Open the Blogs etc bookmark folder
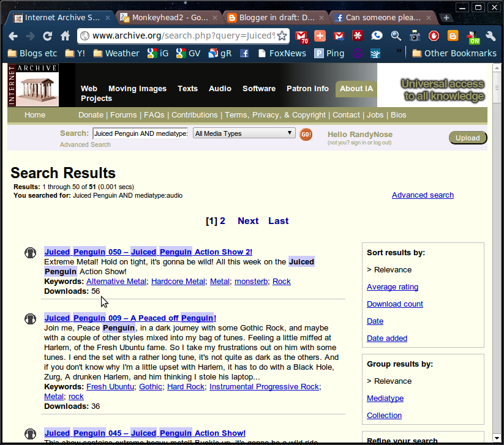 point(32,53)
